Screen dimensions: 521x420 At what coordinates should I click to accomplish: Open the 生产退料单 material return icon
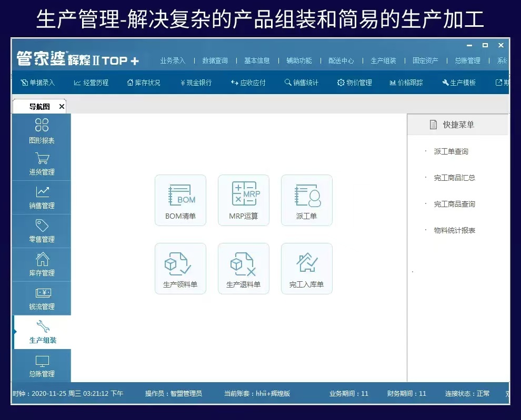(x=244, y=269)
